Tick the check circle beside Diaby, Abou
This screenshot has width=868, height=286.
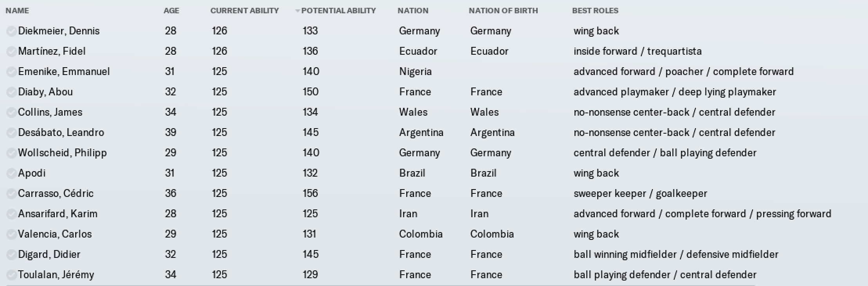(11, 92)
